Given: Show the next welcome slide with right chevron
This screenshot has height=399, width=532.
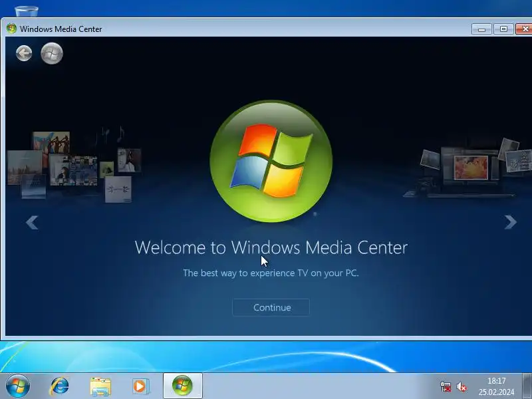Looking at the screenshot, I should 510,223.
